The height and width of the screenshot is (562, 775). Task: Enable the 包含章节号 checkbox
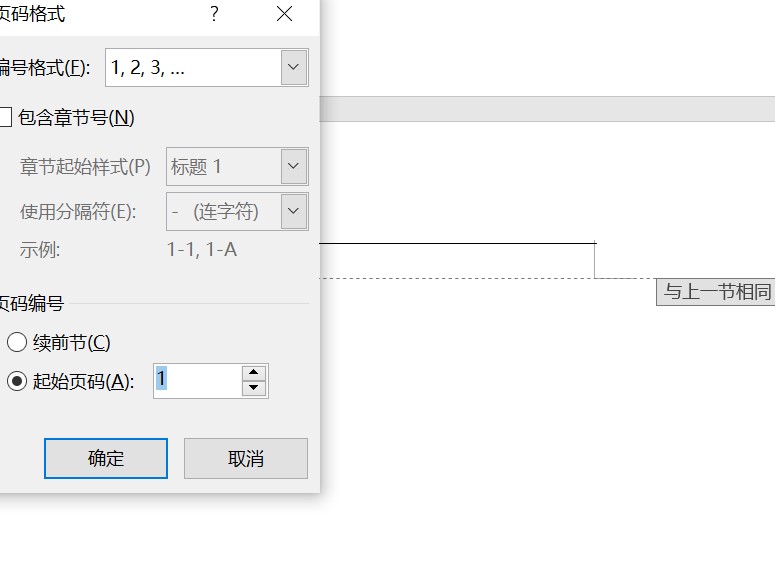5,118
